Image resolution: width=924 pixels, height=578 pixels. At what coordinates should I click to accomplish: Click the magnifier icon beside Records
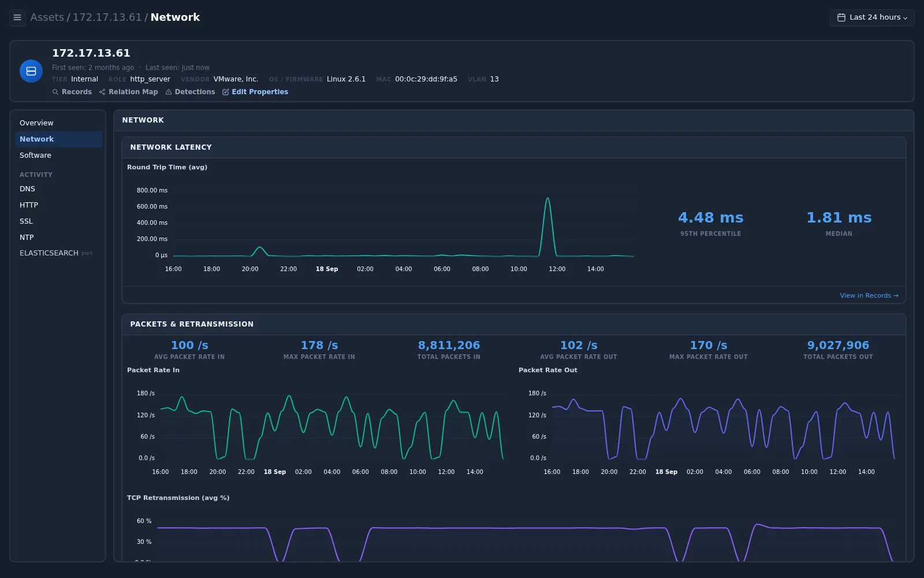pyautogui.click(x=55, y=92)
